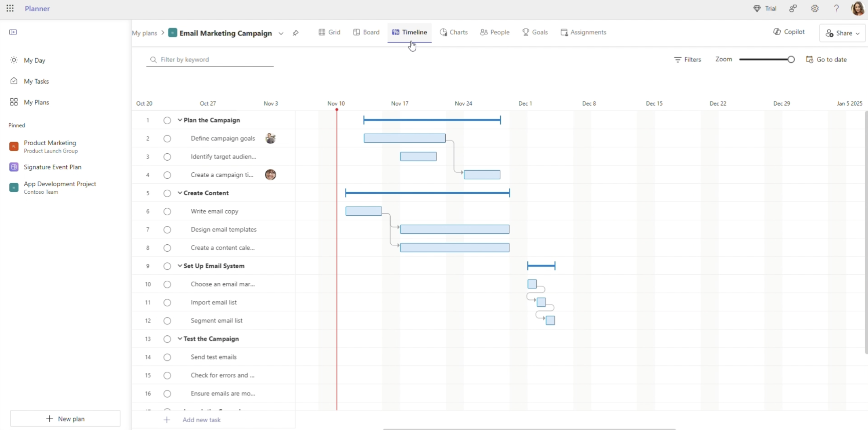Open the Settings gear icon

(x=815, y=8)
